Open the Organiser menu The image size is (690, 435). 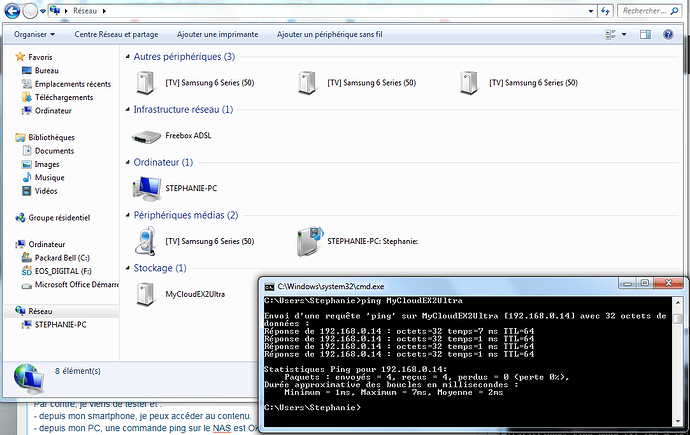34,34
